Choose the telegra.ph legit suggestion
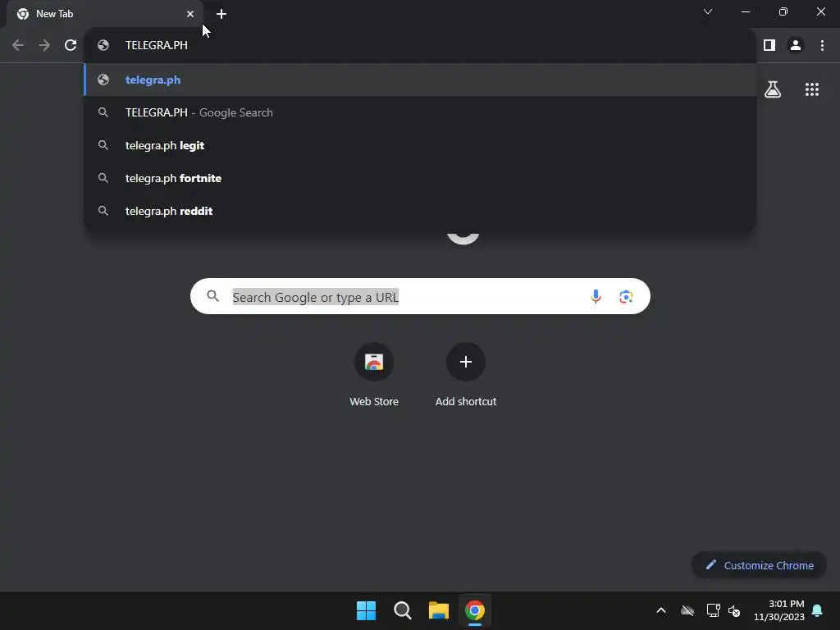Image resolution: width=840 pixels, height=630 pixels. (420, 145)
